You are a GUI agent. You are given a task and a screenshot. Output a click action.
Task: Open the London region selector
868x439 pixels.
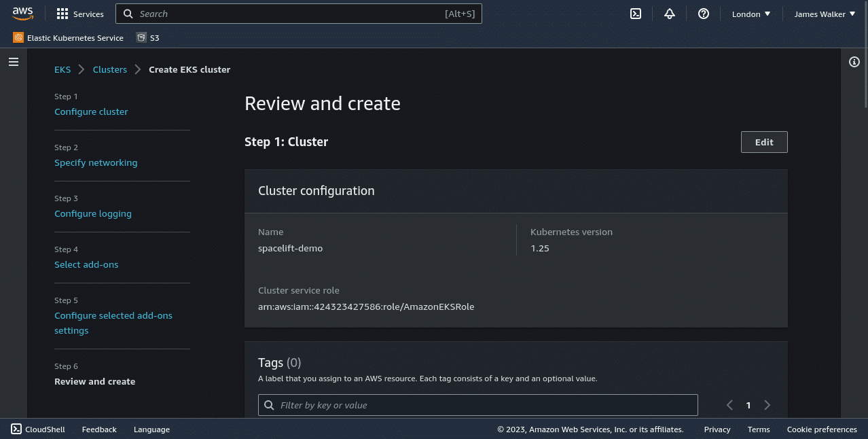pos(750,14)
